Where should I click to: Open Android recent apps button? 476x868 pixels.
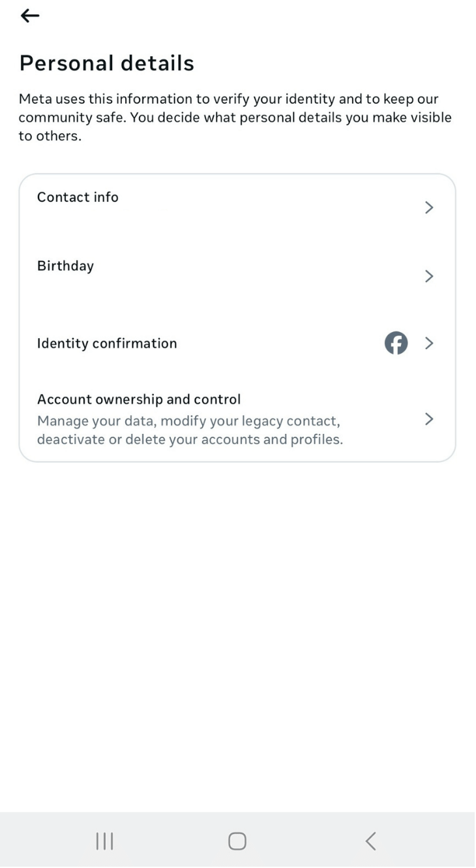(x=104, y=841)
